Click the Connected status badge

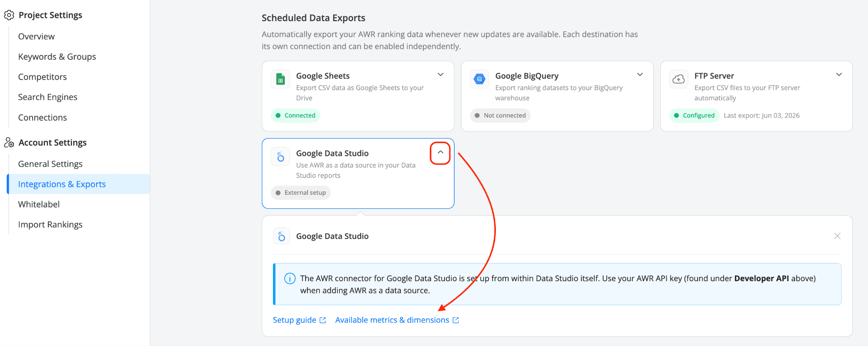point(295,116)
